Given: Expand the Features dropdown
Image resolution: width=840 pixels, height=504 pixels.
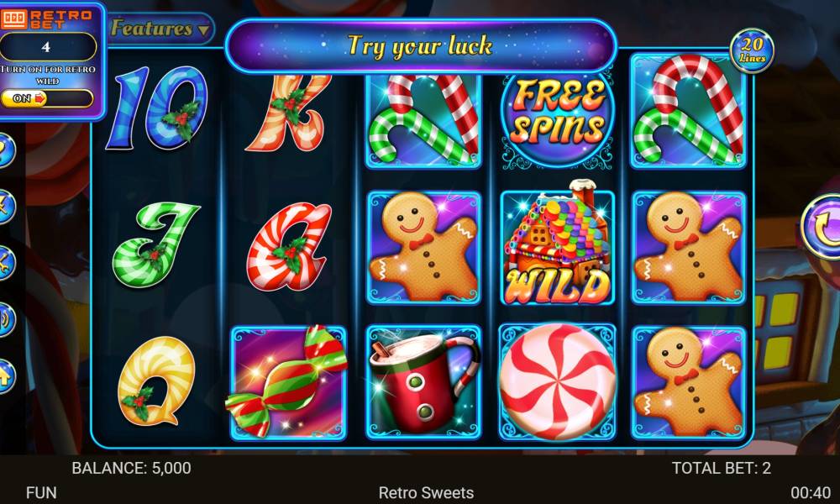Looking at the screenshot, I should pyautogui.click(x=160, y=29).
